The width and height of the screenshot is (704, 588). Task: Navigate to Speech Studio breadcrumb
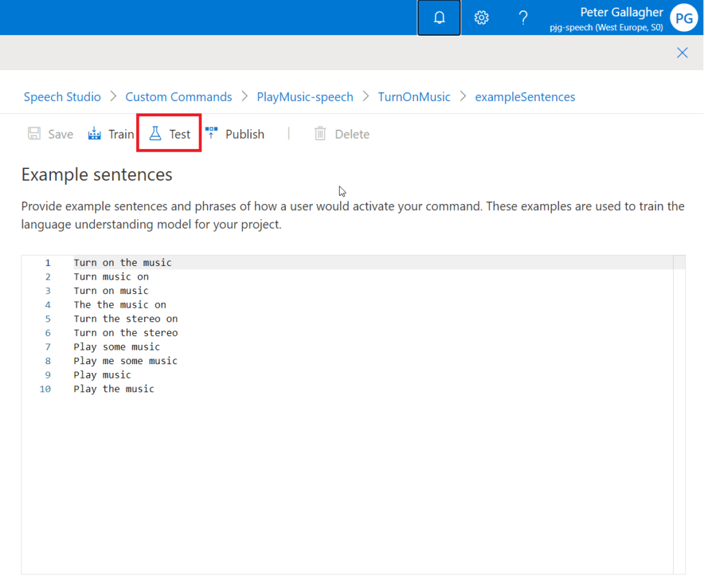[x=62, y=97]
